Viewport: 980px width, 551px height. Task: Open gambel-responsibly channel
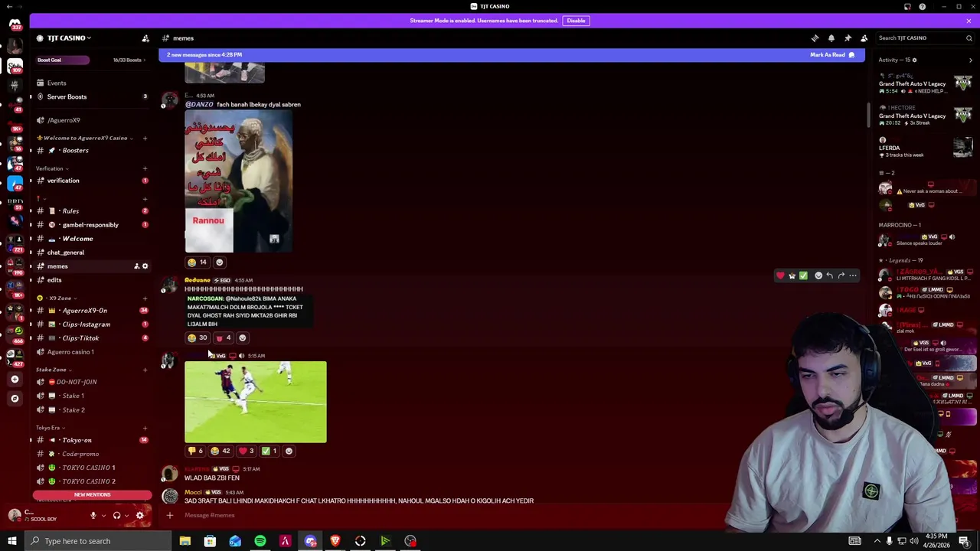click(x=92, y=225)
